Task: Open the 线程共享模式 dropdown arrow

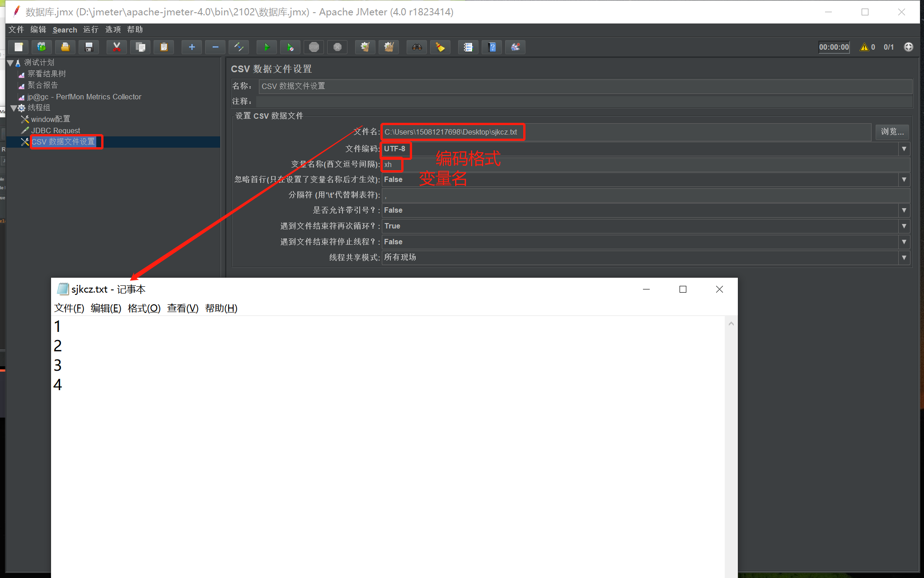Action: pyautogui.click(x=904, y=257)
